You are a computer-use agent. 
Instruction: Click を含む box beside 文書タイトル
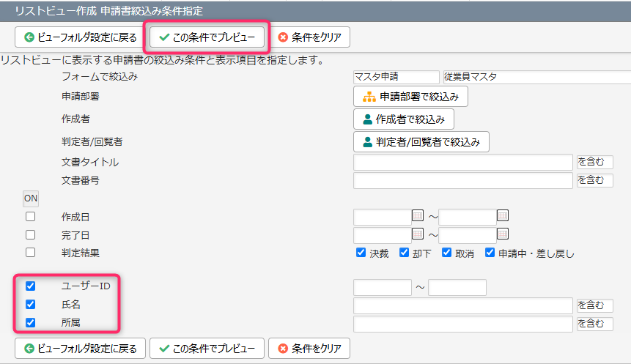click(x=595, y=162)
